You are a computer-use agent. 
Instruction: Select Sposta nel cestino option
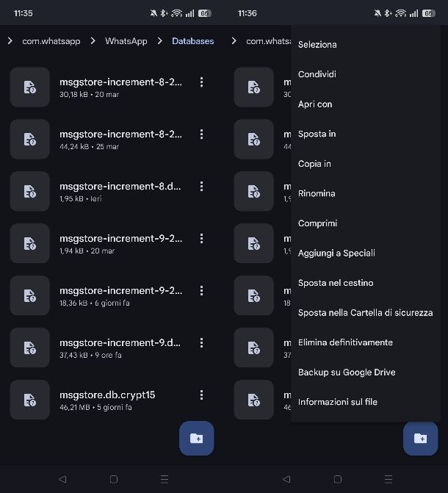click(336, 283)
